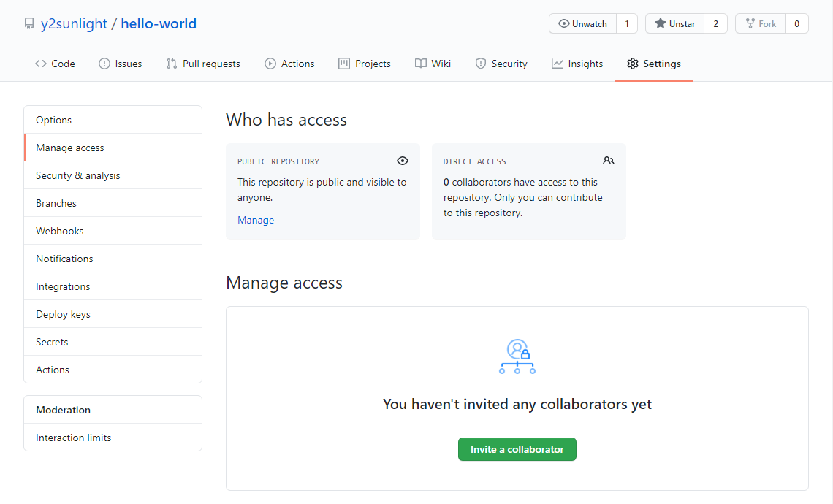
Task: Click the eye icon in Public Repository card
Action: click(x=402, y=161)
